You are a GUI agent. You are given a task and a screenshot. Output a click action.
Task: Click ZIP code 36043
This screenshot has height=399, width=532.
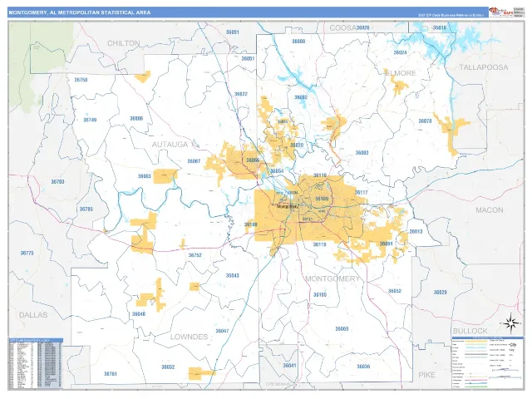point(233,275)
